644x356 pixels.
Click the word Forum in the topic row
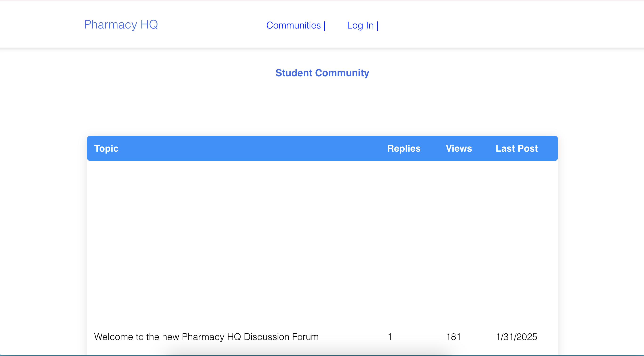305,336
